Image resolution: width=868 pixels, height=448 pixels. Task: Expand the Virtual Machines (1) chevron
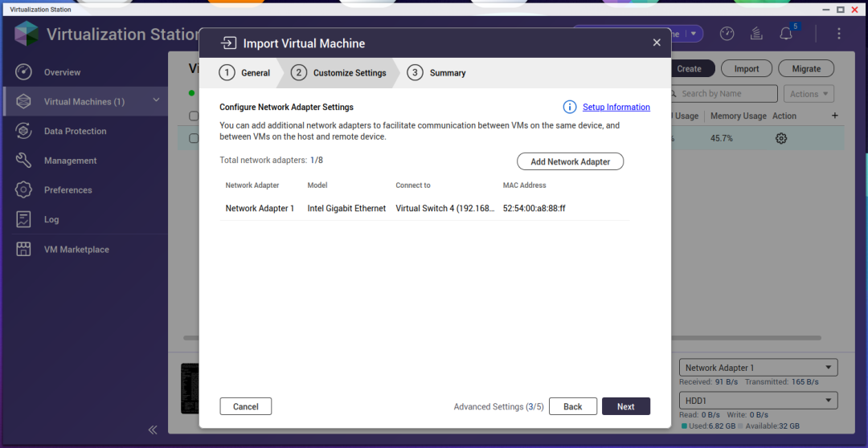(x=156, y=100)
